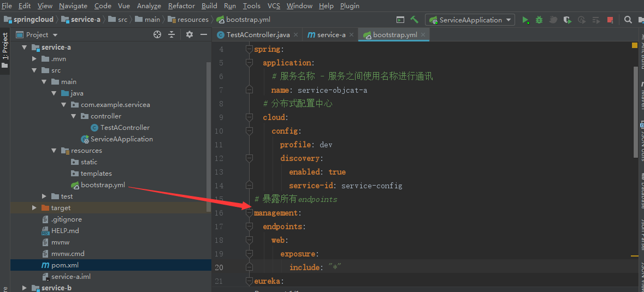Expand the service-b module arrow
The width and height of the screenshot is (644, 292).
pyautogui.click(x=25, y=288)
